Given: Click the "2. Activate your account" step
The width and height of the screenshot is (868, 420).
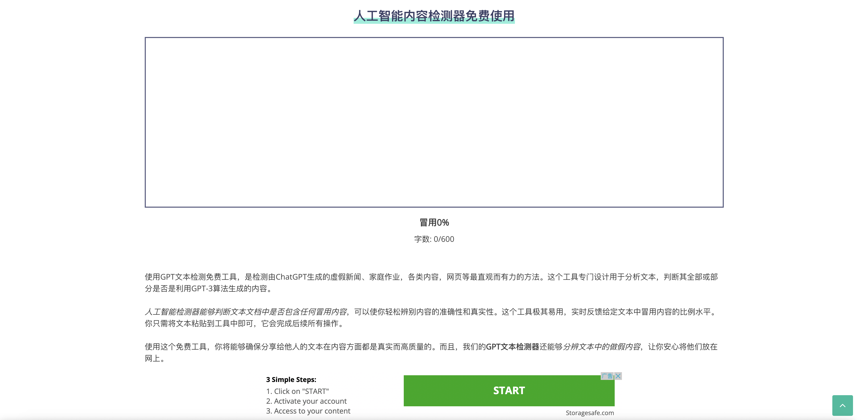Looking at the screenshot, I should pyautogui.click(x=306, y=401).
